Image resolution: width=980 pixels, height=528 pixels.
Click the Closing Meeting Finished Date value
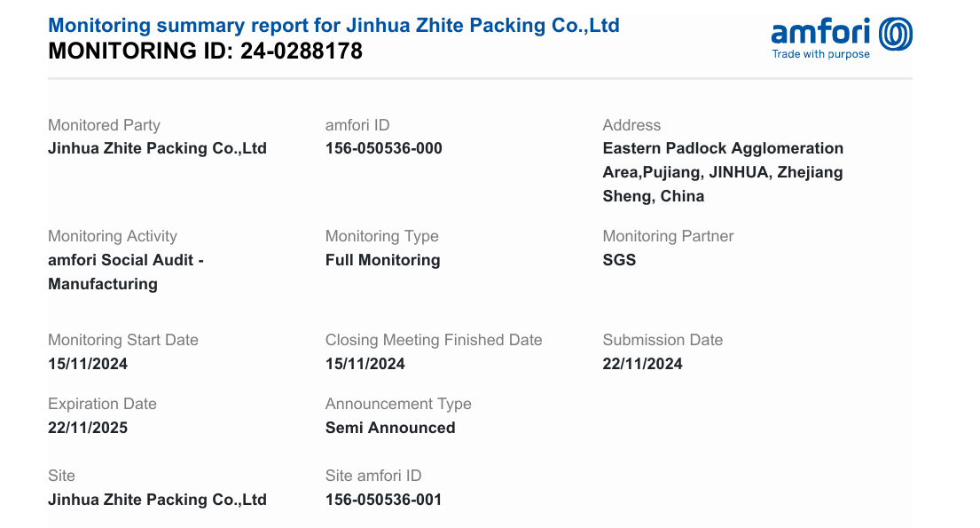tap(365, 364)
